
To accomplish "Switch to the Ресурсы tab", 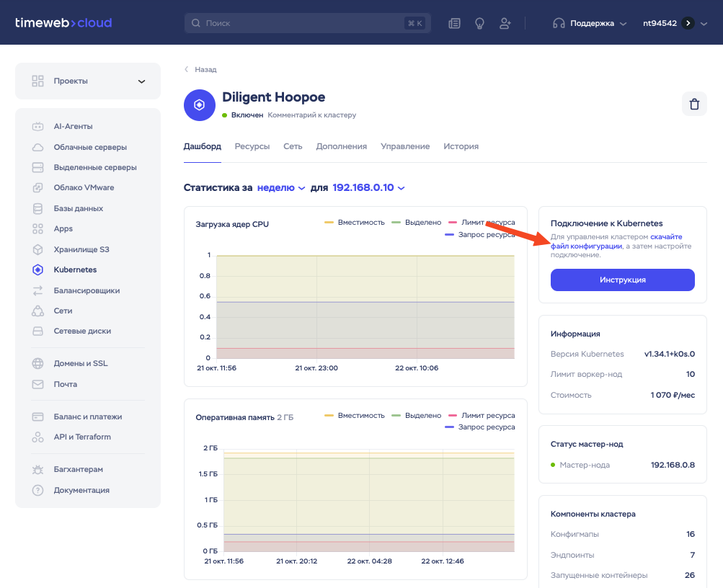I will (252, 146).
